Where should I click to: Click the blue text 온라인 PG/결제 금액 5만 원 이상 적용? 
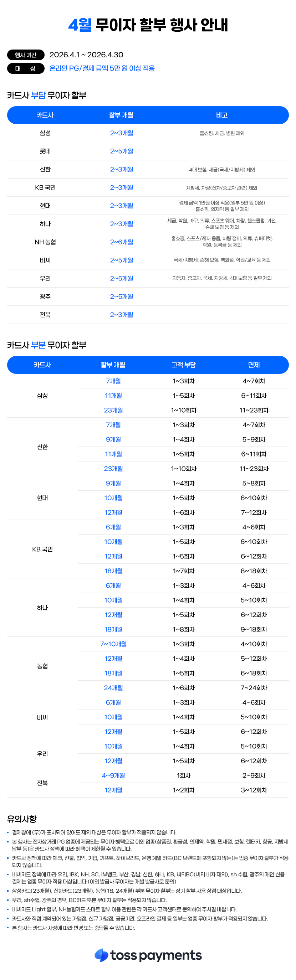click(x=102, y=68)
